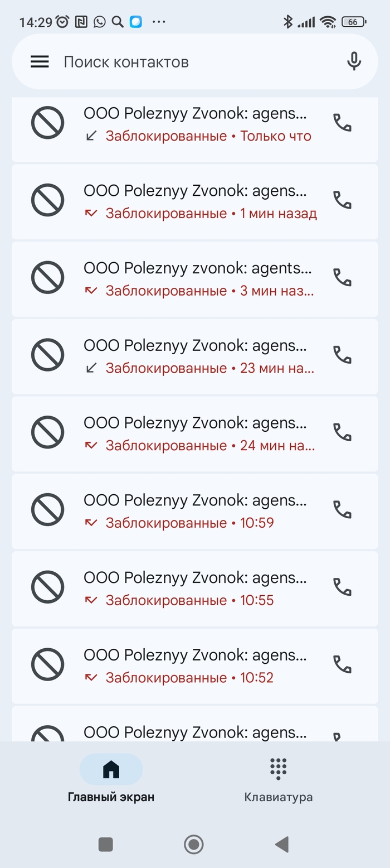Open the navigation menu with the hamburger icon
Viewport: 390px width, 868px height.
39,61
